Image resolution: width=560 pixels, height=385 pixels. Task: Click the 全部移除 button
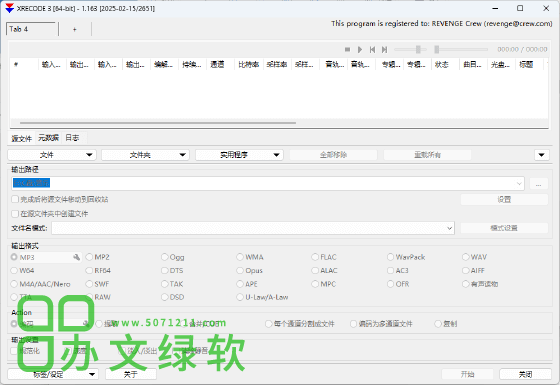[x=333, y=155]
